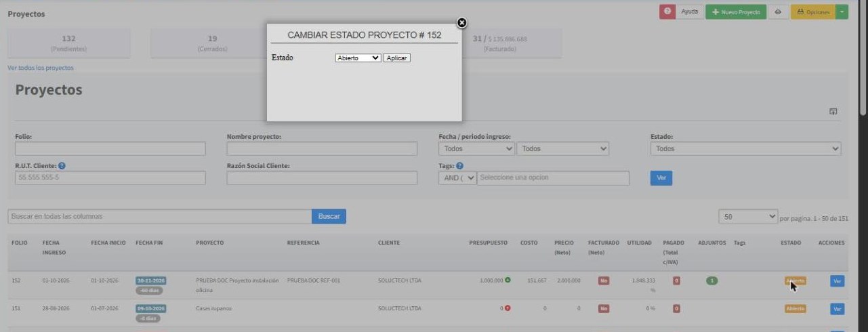Click the 30-11-2026 end date badge
Viewport: 868px width, 332px height.
150,280
